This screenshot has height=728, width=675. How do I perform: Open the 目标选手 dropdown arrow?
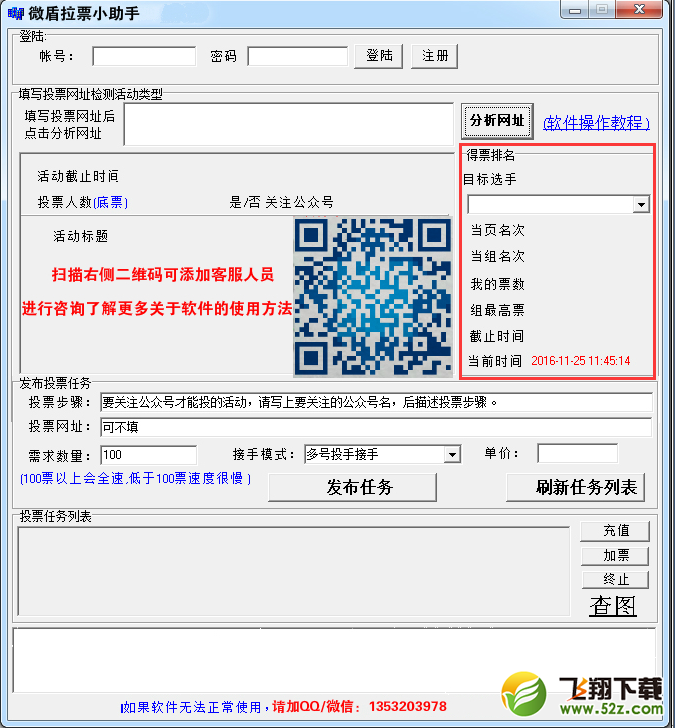[x=641, y=204]
